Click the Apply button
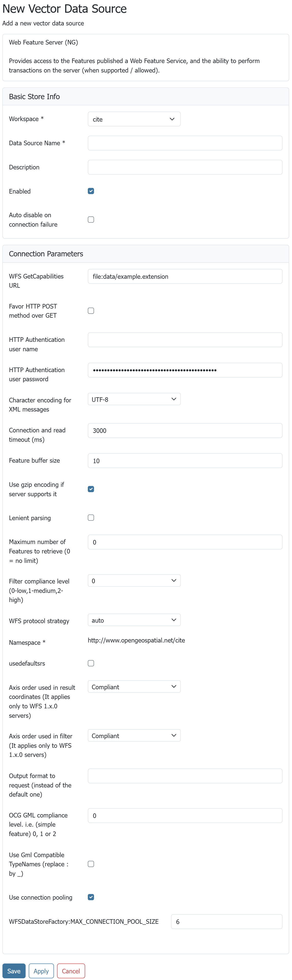 41,971
